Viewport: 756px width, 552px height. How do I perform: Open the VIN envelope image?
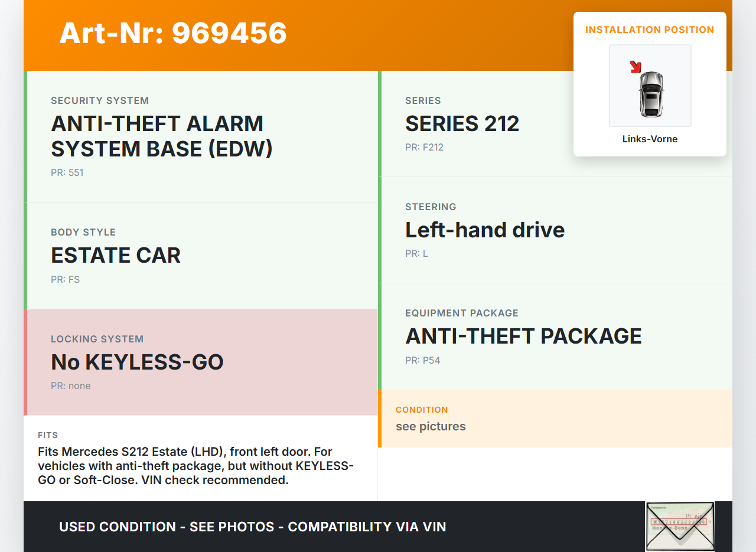(680, 526)
